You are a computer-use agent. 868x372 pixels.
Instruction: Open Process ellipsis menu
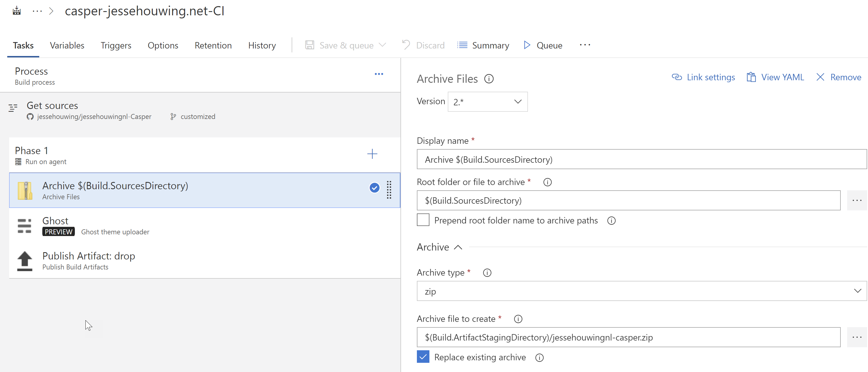[x=379, y=74]
